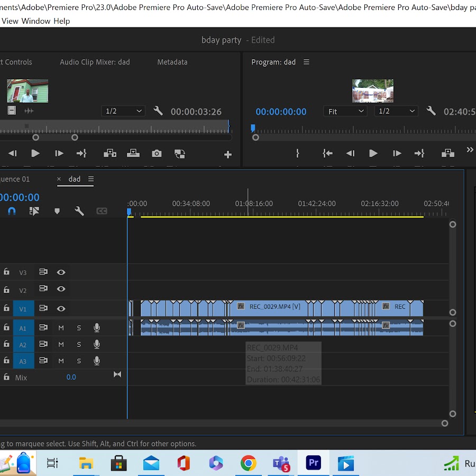
Task: Open Source monitor 1/2 playback resolution dropdown
Action: click(x=124, y=112)
